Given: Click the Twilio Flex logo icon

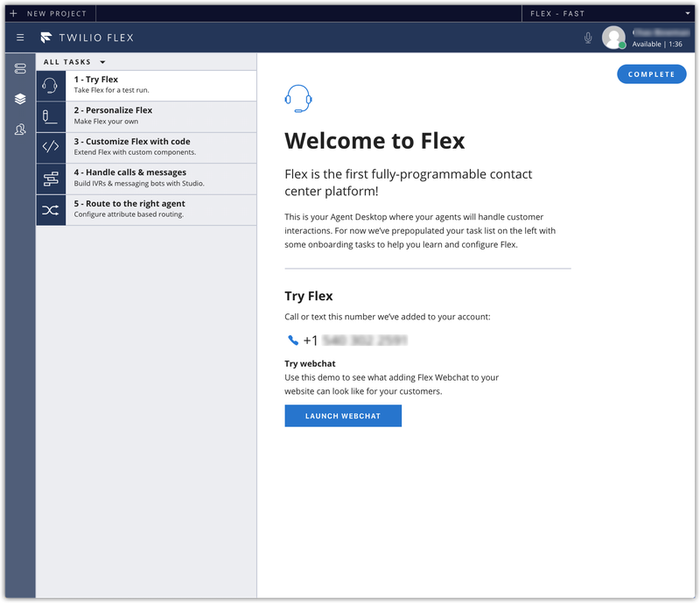Looking at the screenshot, I should coord(46,38).
